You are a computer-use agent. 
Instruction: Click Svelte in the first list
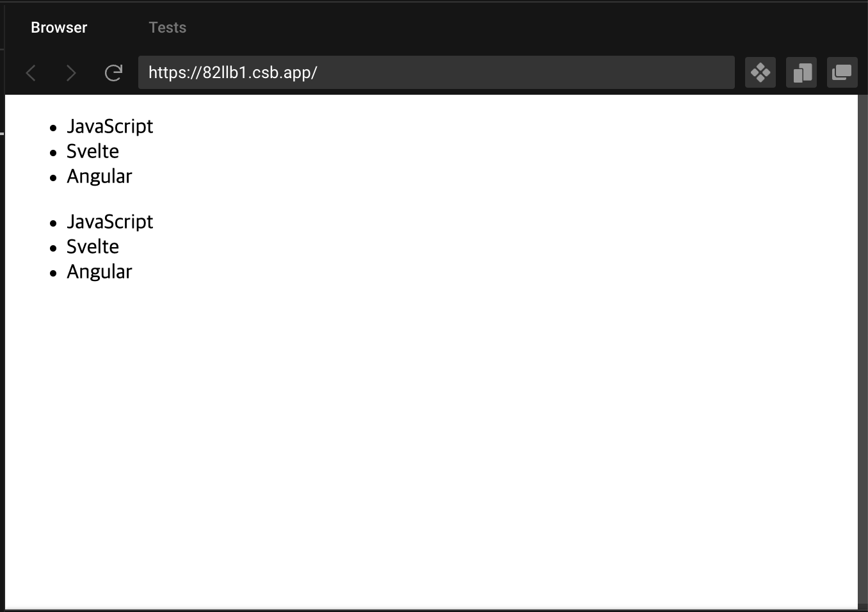click(93, 151)
